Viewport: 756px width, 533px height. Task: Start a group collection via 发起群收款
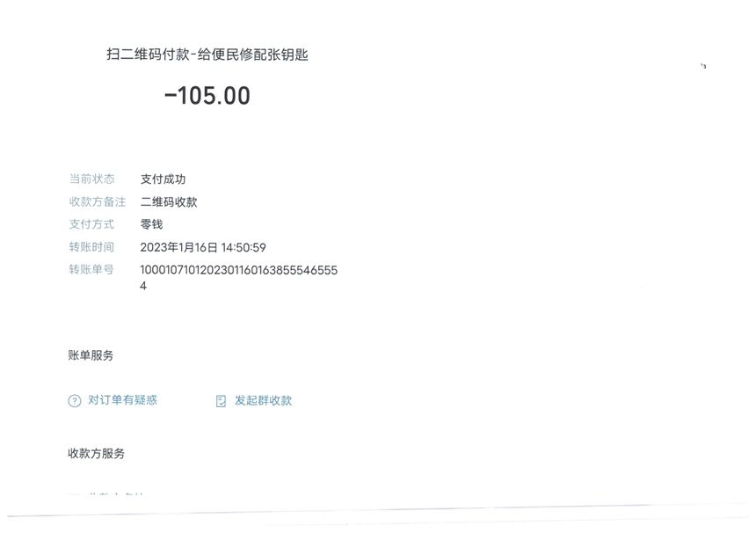tap(263, 400)
